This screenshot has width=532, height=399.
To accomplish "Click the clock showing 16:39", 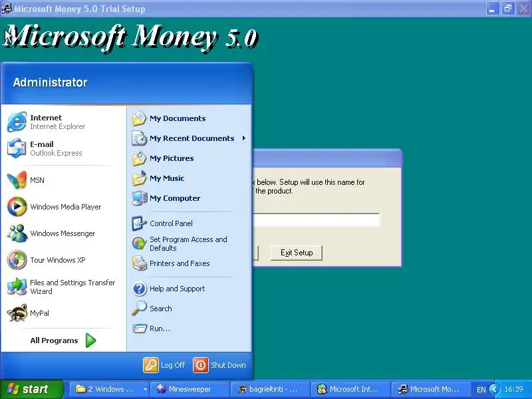I will (x=513, y=389).
